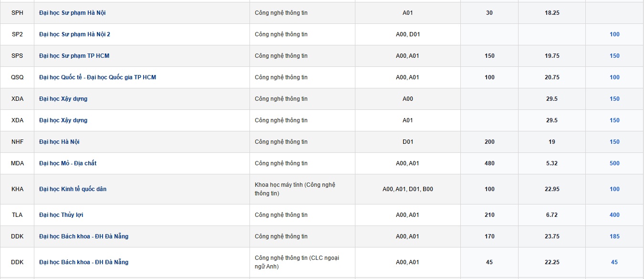Click the blue 400 link for Thủy lợi
644x279 pixels.
click(614, 215)
